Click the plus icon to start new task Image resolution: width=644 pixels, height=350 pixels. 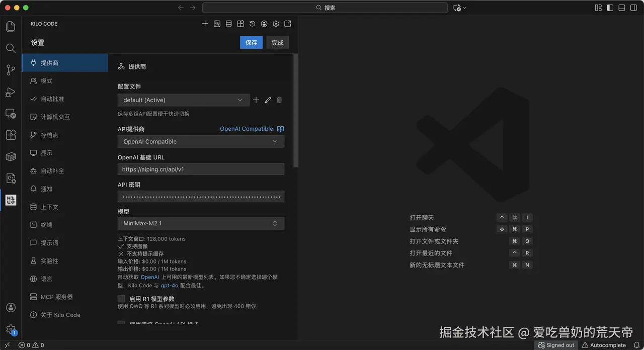205,24
